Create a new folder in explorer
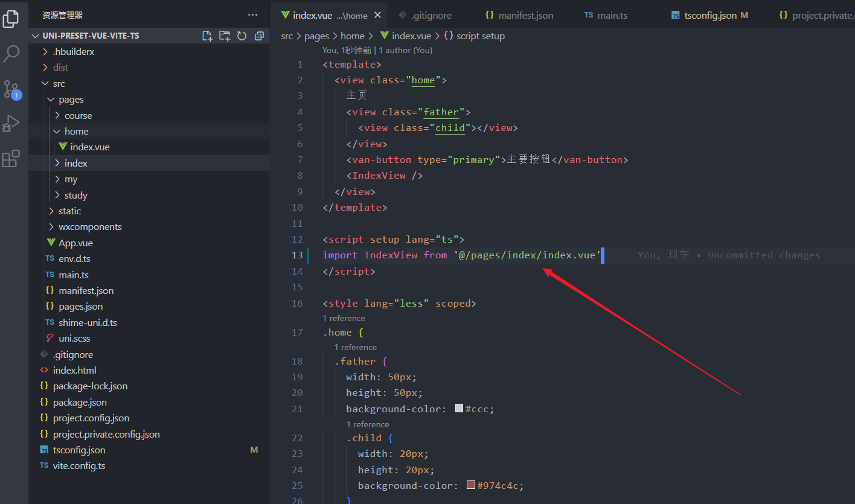 click(225, 36)
